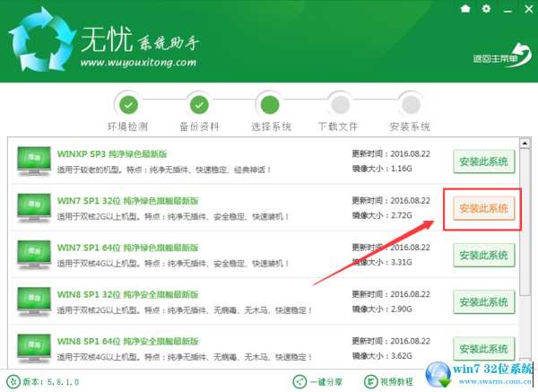This screenshot has width=538, height=392.
Task: Click the version icon in status bar
Action: [x=13, y=382]
